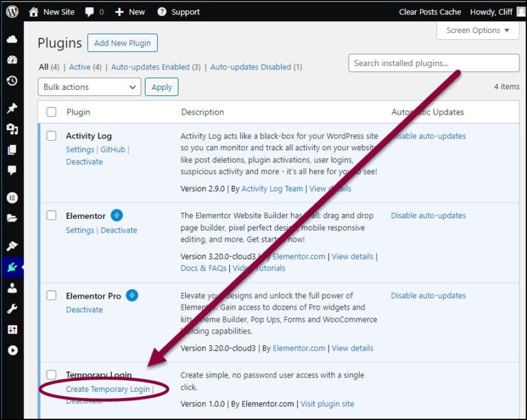Open Comments speech bubble in sidebar
527x420 pixels.
[x=12, y=170]
